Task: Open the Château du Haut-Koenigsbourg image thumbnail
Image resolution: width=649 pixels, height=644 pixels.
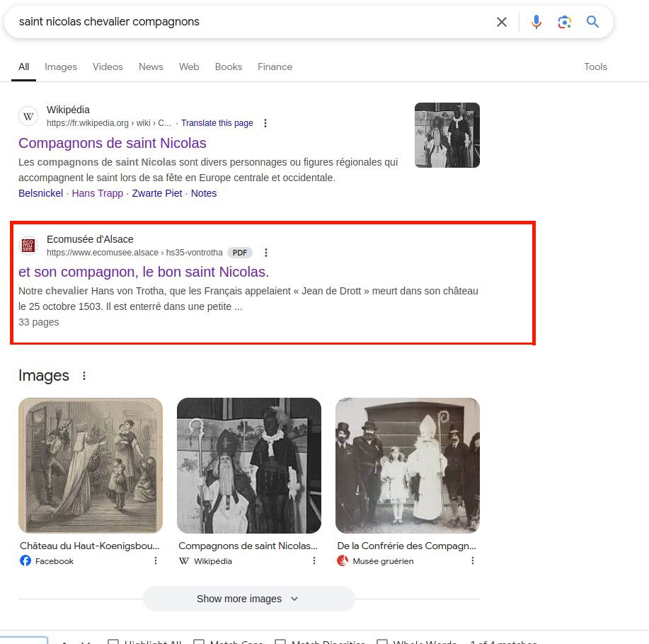Action: click(x=91, y=465)
